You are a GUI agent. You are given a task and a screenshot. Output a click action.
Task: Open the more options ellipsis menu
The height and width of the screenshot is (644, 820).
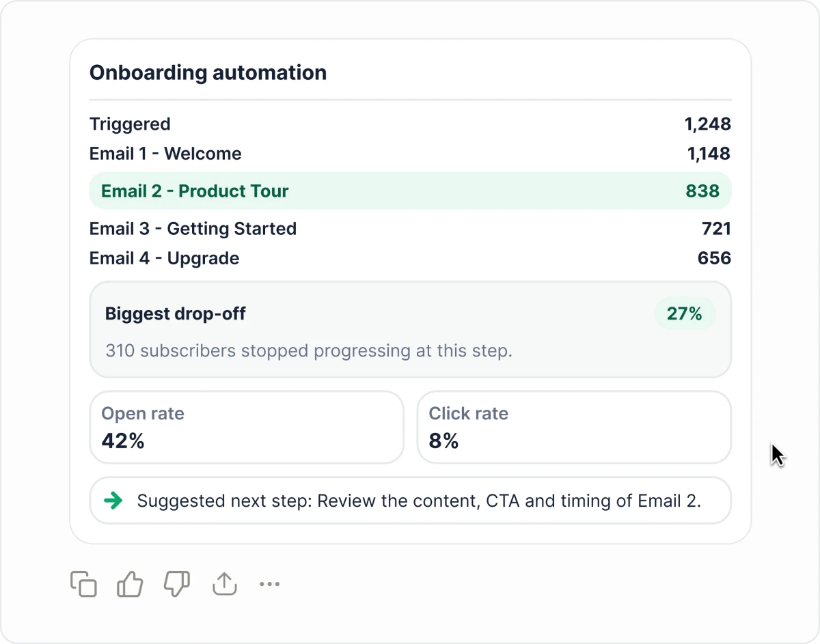[270, 584]
